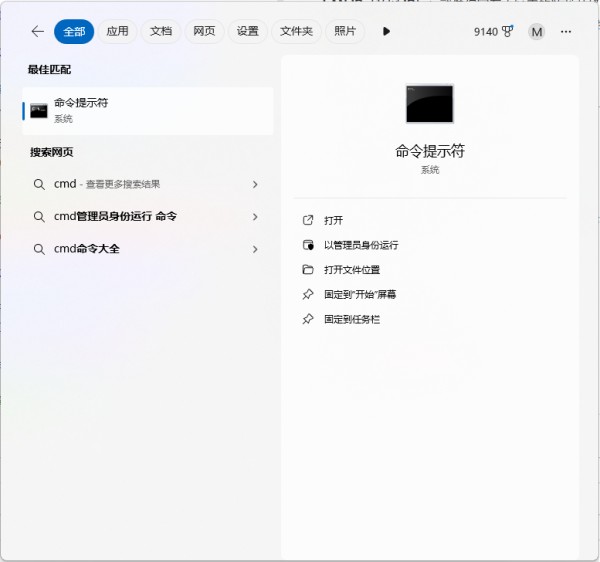Click the folder icon beside 打开文件位置
Screen dimensions: 600x562
pyautogui.click(x=308, y=269)
